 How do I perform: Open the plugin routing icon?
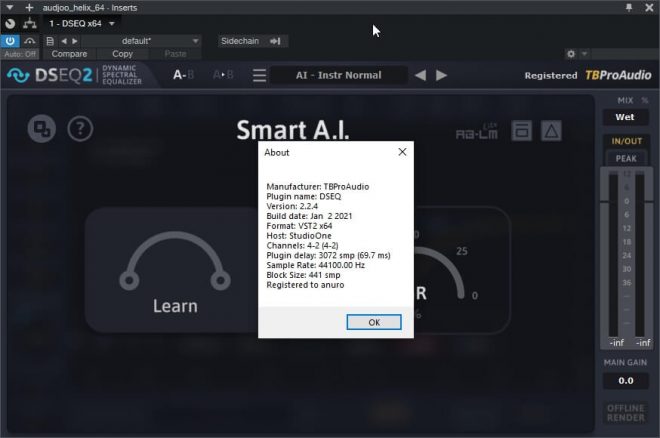pyautogui.click(x=29, y=24)
